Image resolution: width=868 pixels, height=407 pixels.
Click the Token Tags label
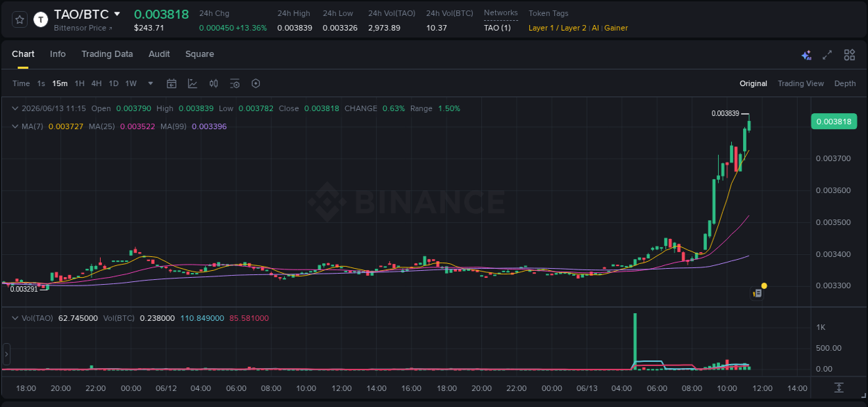(x=549, y=13)
